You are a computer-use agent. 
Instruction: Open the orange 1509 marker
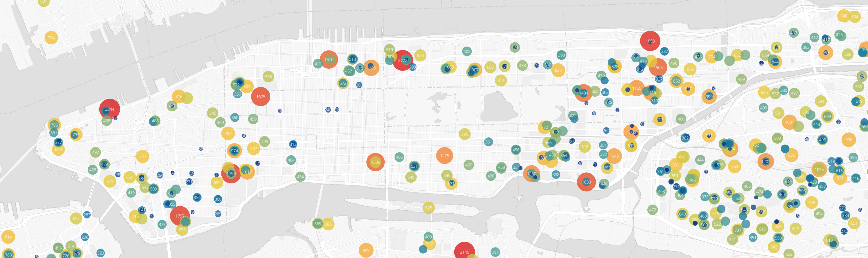click(x=375, y=162)
